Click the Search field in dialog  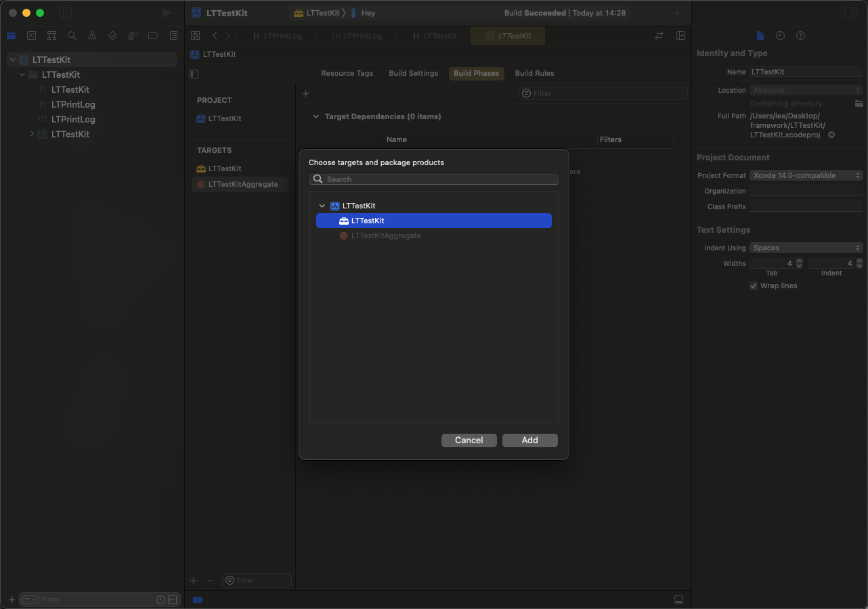tap(434, 179)
